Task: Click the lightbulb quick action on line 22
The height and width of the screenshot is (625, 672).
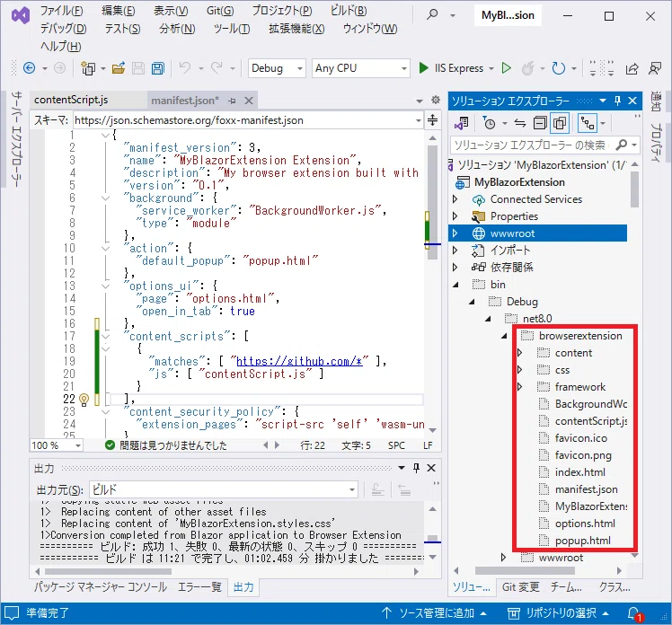Action: pyautogui.click(x=84, y=400)
